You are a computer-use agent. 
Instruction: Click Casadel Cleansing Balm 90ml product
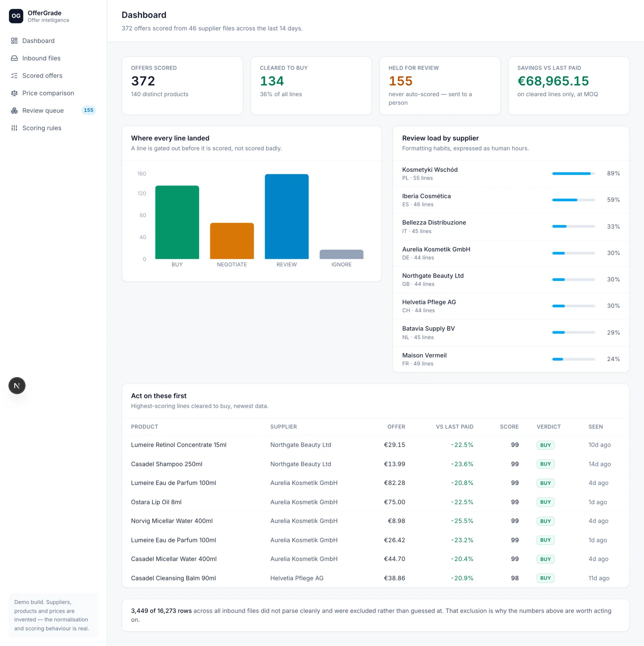tap(173, 578)
